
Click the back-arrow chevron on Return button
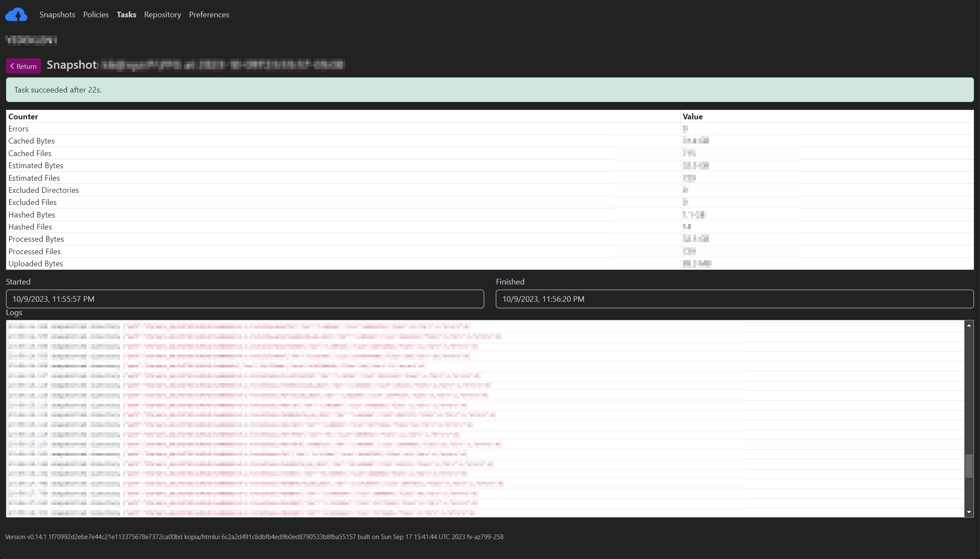(13, 66)
